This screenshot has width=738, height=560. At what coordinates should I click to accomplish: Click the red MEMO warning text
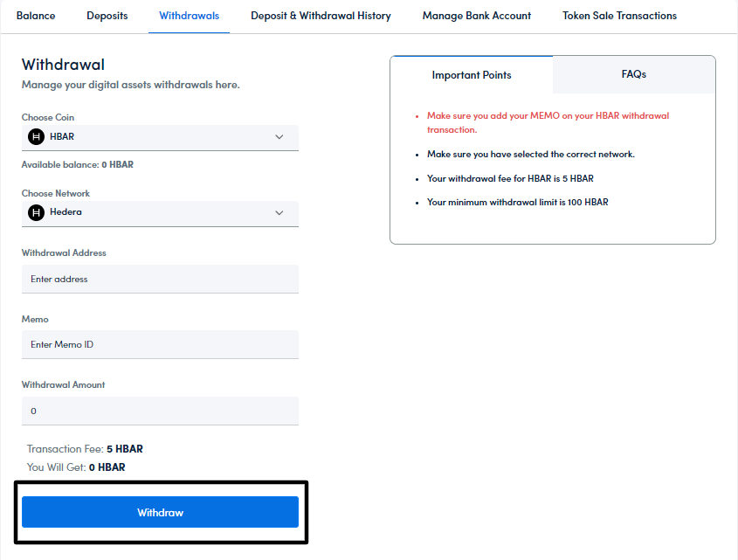point(548,122)
